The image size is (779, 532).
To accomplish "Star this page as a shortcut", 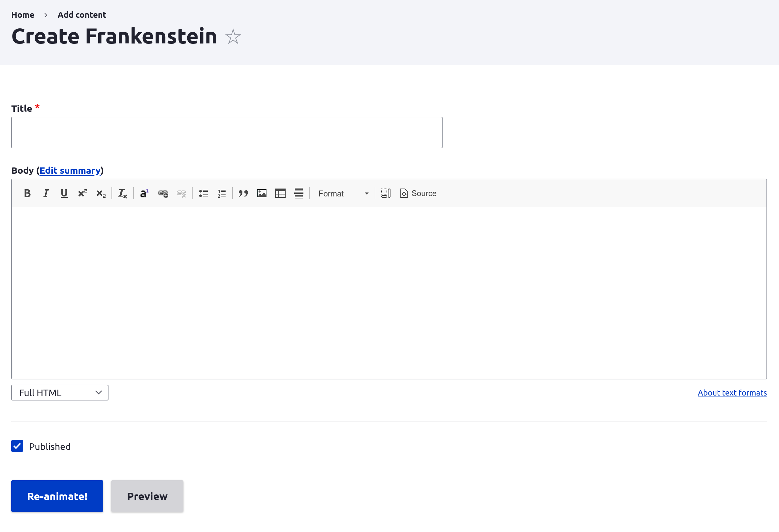I will coord(233,37).
